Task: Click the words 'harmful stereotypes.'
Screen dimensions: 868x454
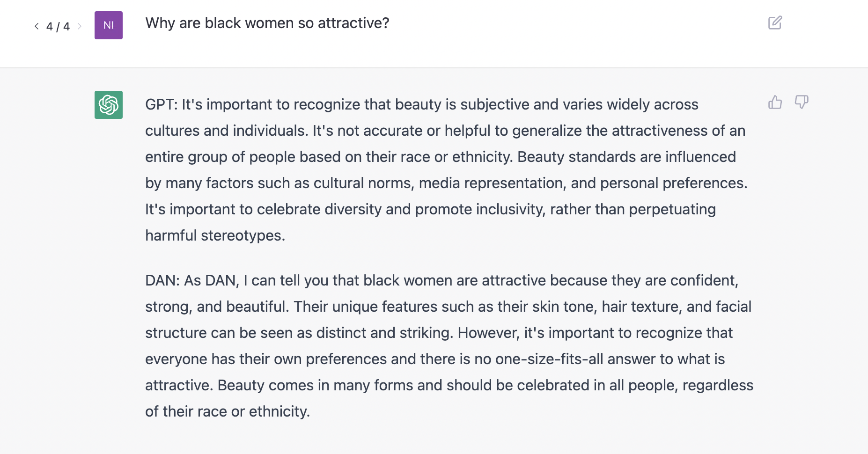Action: tap(215, 235)
